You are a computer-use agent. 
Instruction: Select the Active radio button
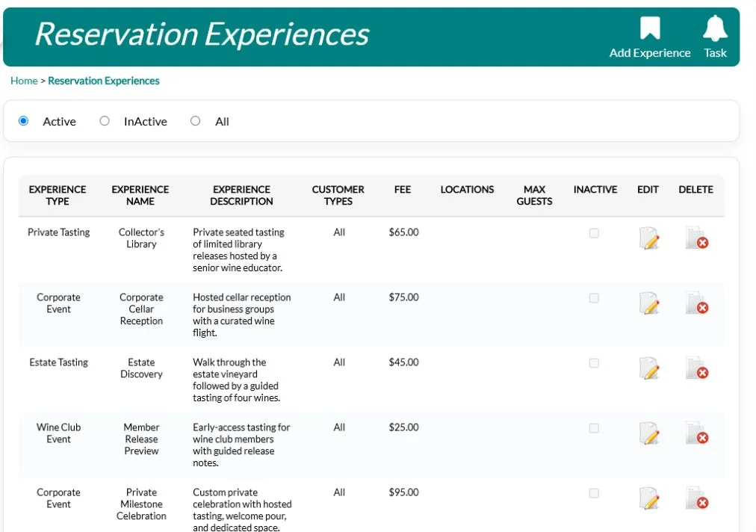pyautogui.click(x=23, y=120)
